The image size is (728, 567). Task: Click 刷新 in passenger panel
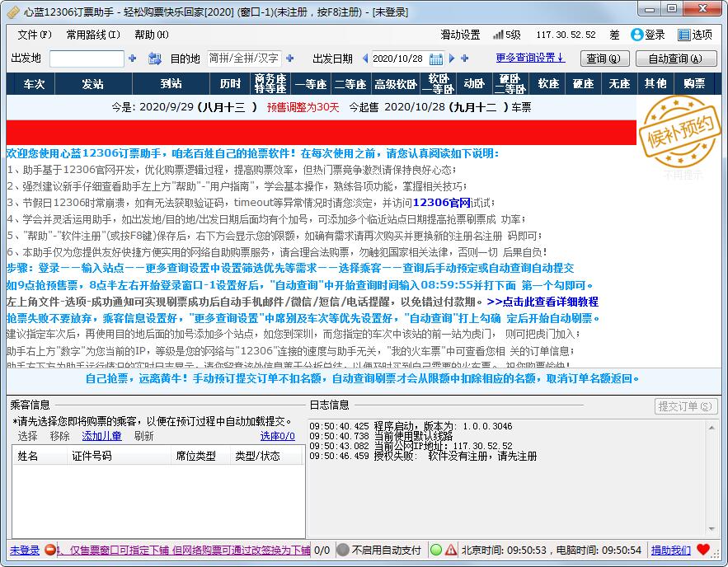(x=143, y=436)
